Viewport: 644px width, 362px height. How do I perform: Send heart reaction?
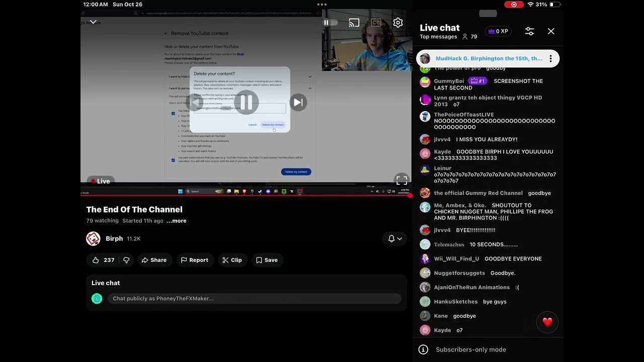pyautogui.click(x=547, y=322)
